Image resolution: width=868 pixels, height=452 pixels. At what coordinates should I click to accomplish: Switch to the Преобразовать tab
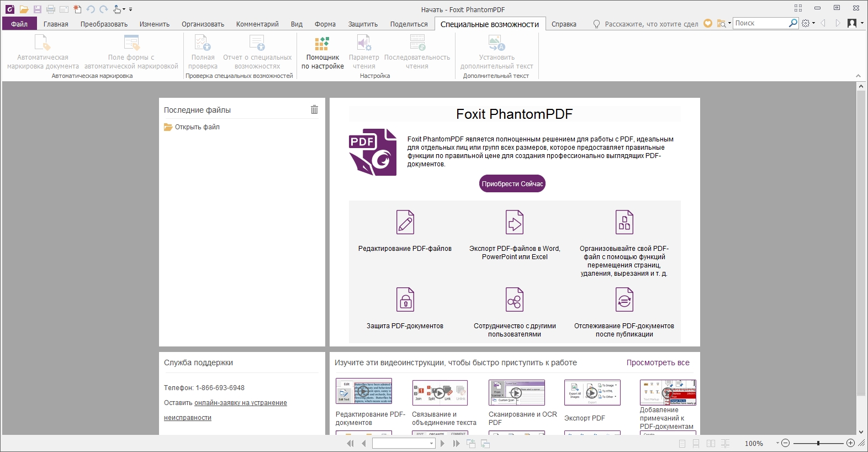coord(104,24)
